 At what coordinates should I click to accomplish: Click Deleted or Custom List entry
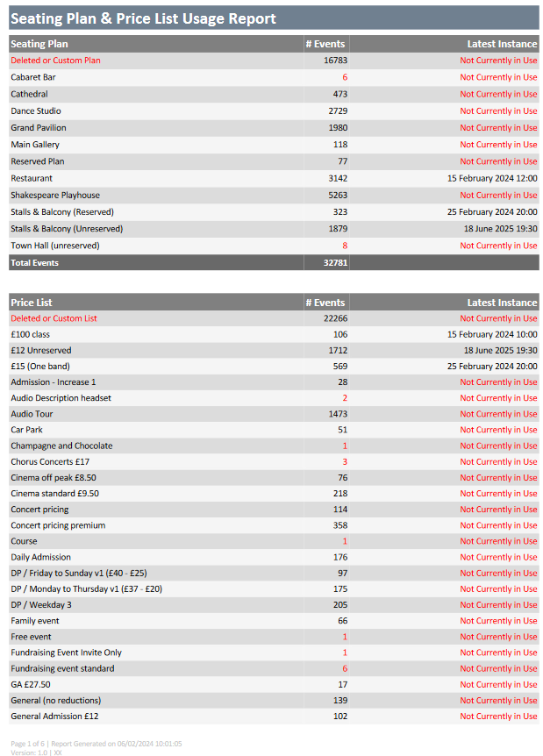(54, 318)
